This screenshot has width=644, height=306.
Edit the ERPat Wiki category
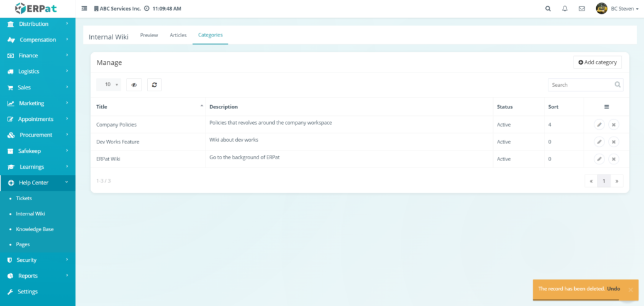coord(599,159)
